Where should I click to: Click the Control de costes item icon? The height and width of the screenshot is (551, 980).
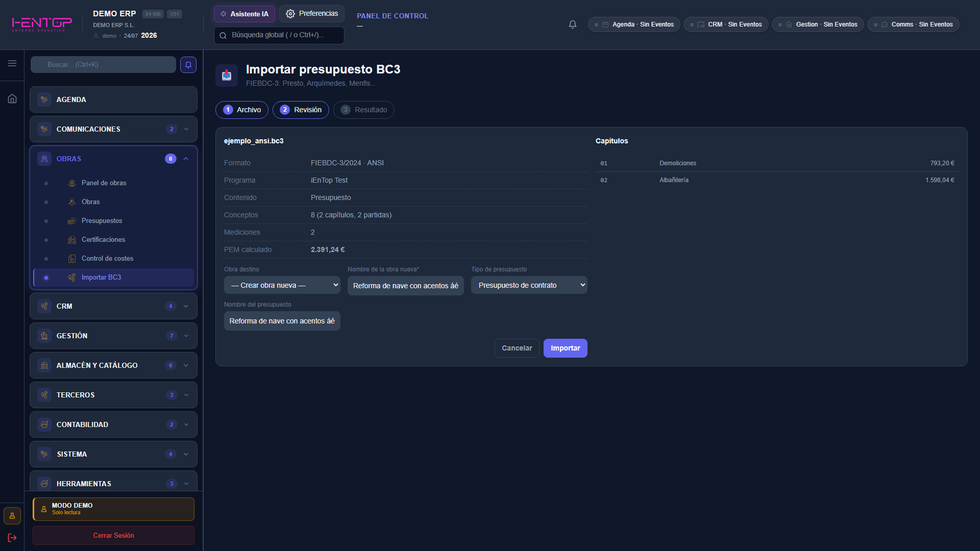click(x=72, y=259)
